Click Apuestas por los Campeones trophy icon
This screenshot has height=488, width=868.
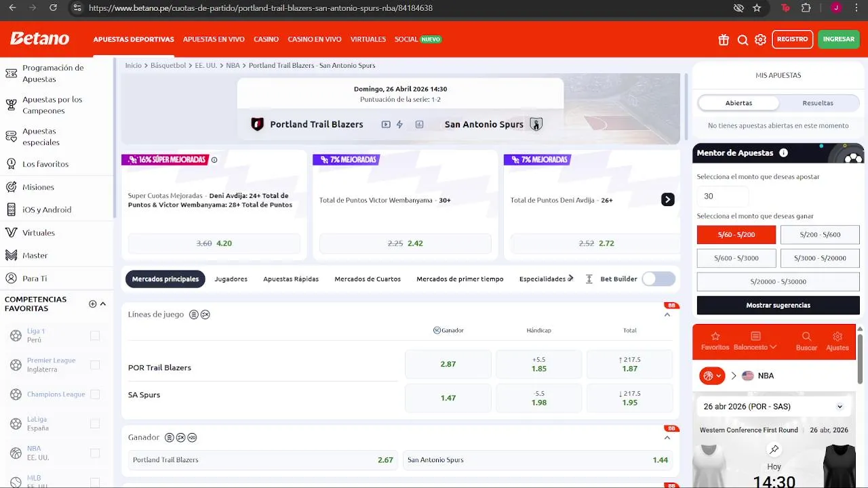coord(11,105)
